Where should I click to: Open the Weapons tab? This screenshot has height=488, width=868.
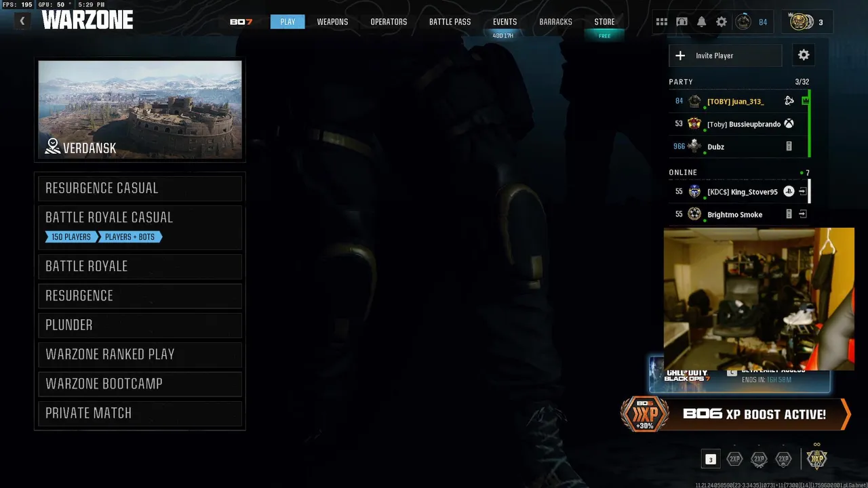[x=332, y=22]
